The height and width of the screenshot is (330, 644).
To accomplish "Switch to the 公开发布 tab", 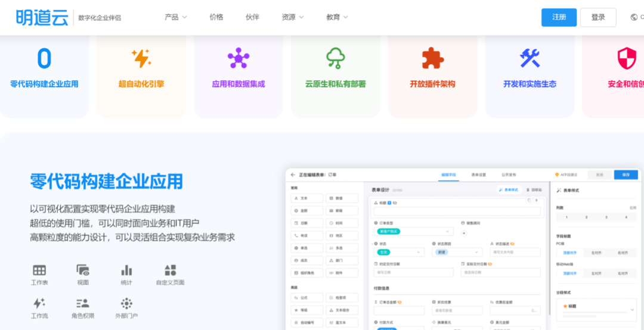I will 509,175.
